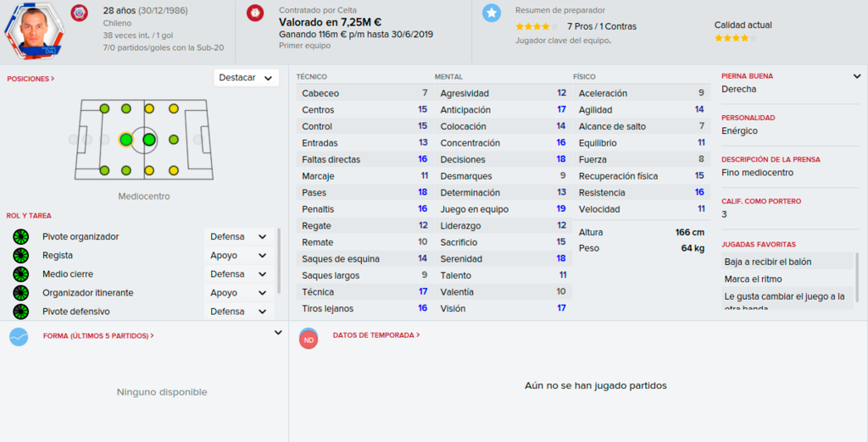Click the role list scrollbar
Screen dimensions: 868x442
(278, 260)
